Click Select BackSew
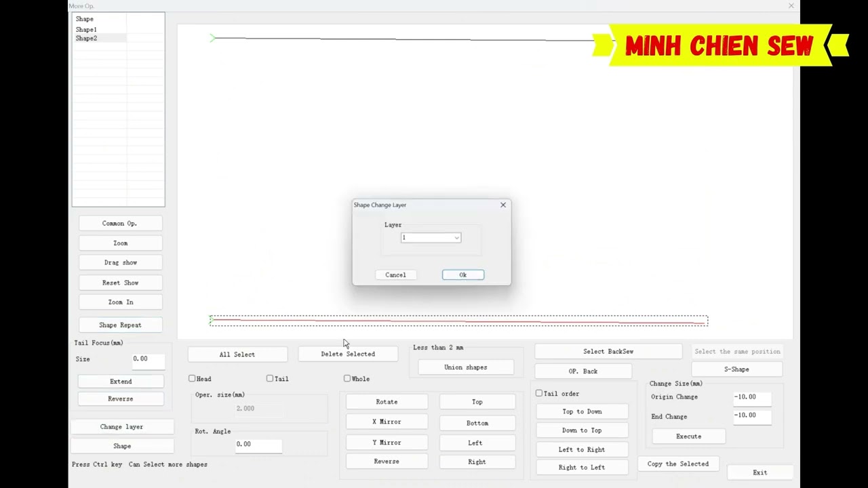Viewport: 868px width, 488px height. point(608,351)
